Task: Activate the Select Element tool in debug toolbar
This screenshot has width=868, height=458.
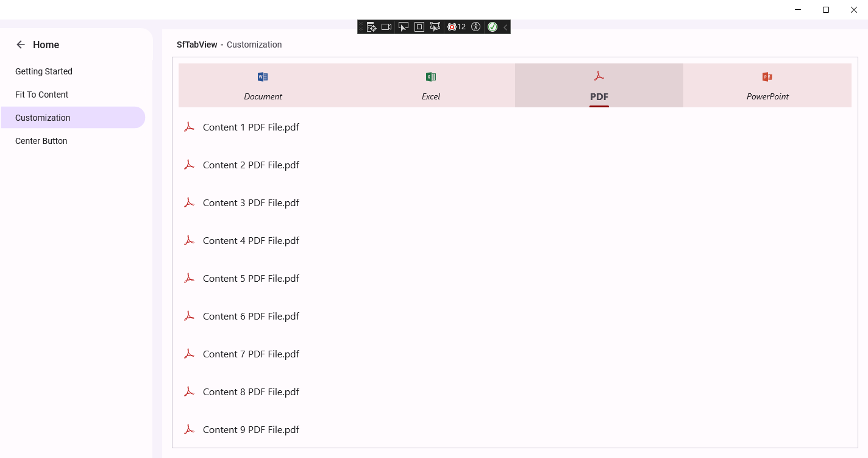Action: [403, 27]
